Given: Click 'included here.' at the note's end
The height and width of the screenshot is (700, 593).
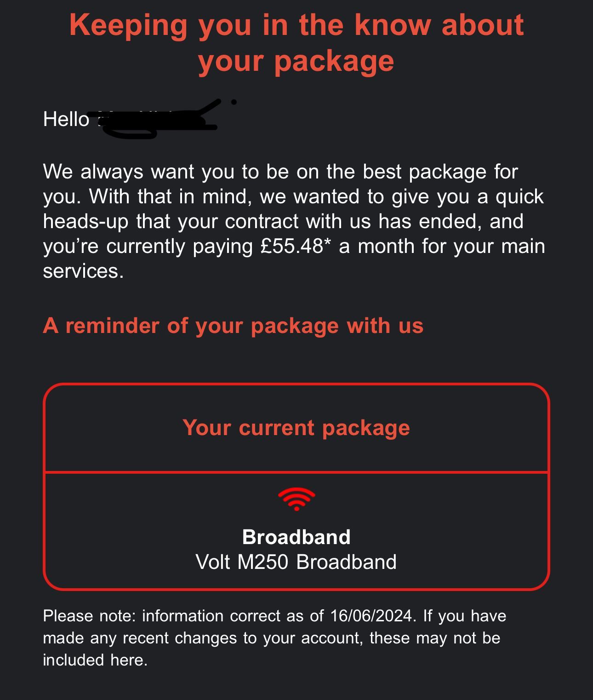Looking at the screenshot, I should tap(95, 660).
